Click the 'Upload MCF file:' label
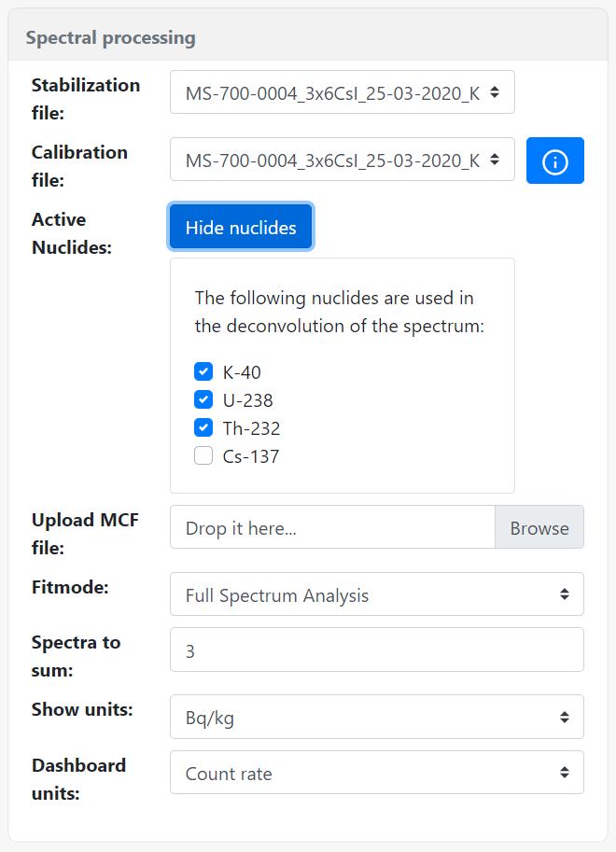This screenshot has width=616, height=852. [85, 533]
